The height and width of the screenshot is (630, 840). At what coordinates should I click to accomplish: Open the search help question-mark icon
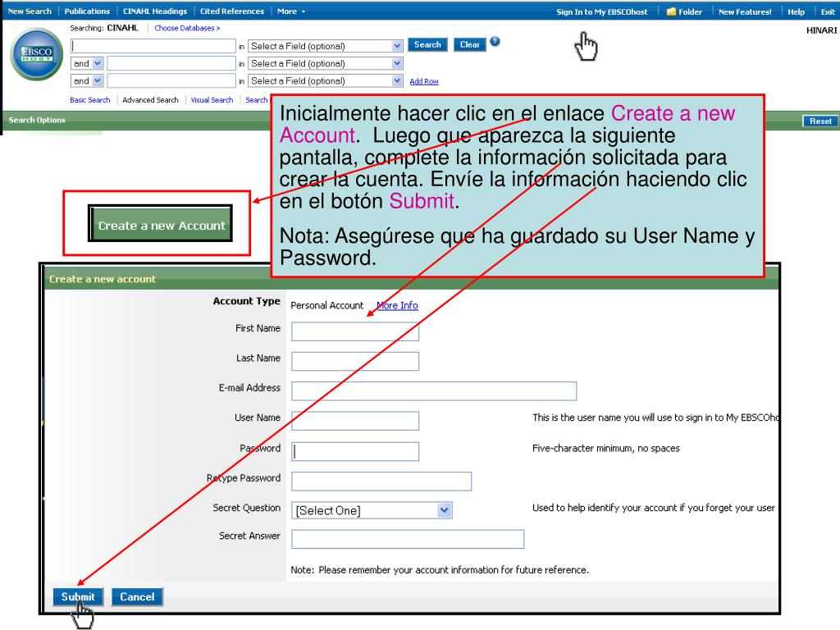[x=495, y=42]
